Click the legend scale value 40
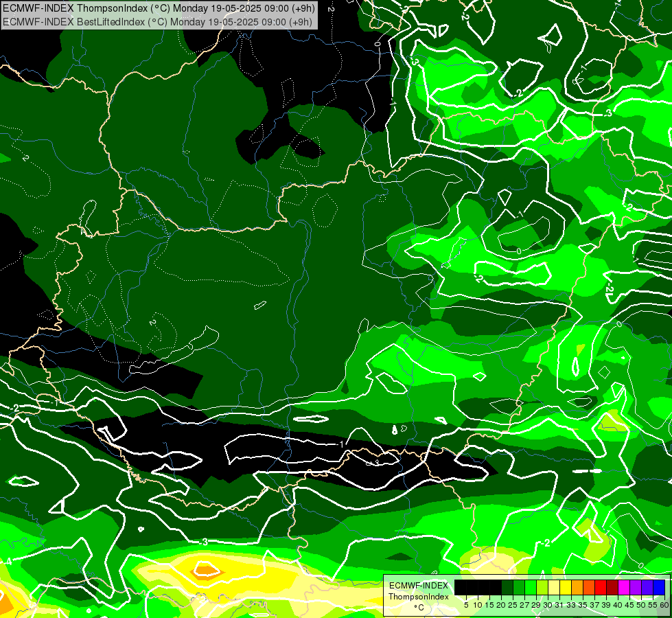The width and height of the screenshot is (672, 618). (618, 605)
